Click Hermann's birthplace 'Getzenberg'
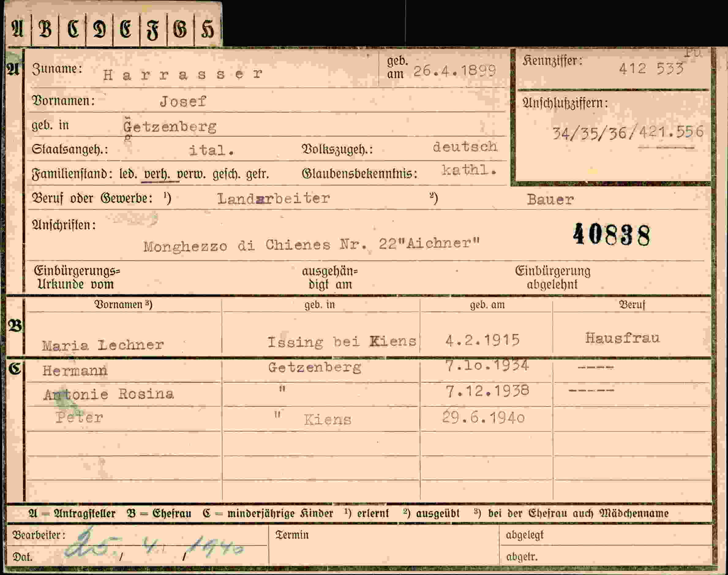 (x=315, y=367)
